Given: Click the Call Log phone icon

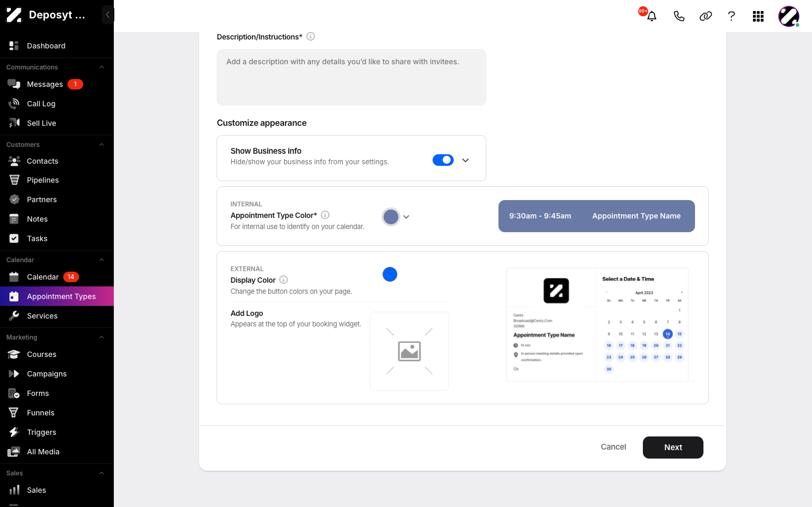Looking at the screenshot, I should click(14, 104).
